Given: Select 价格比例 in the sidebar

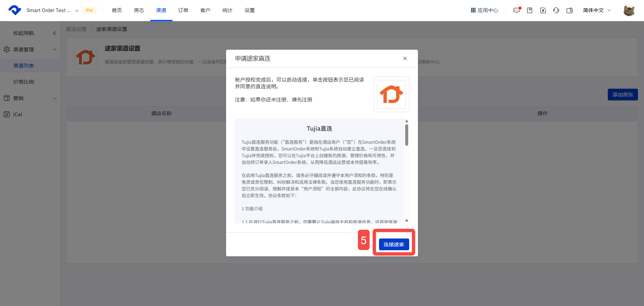Looking at the screenshot, I should coord(23,82).
